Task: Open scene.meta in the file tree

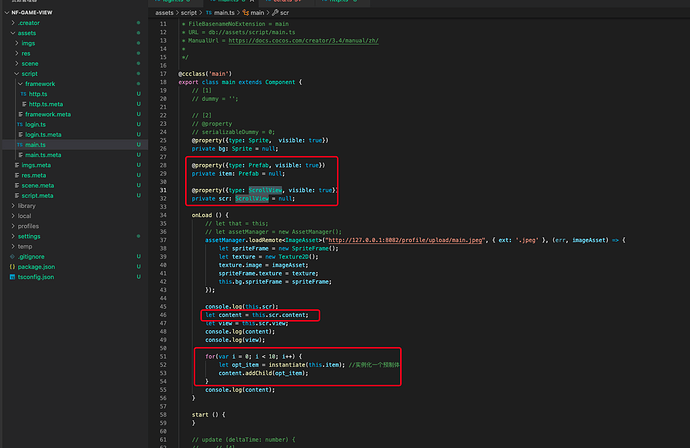Action: [x=38, y=185]
